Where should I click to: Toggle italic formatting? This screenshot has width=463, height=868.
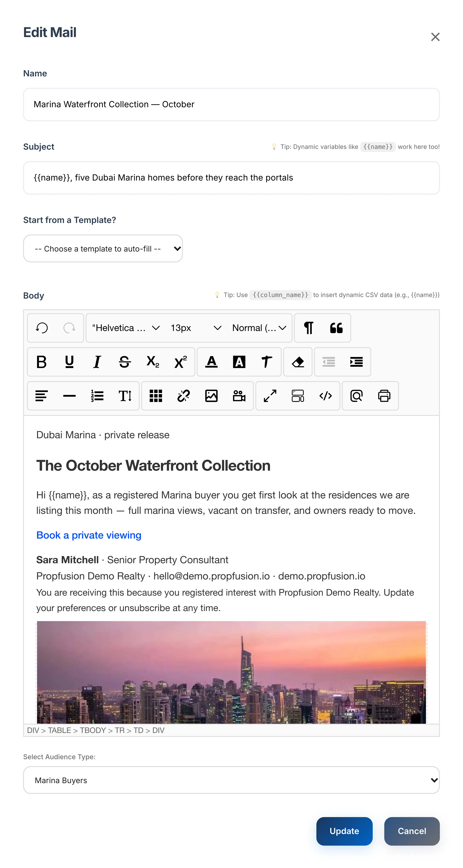tap(97, 361)
